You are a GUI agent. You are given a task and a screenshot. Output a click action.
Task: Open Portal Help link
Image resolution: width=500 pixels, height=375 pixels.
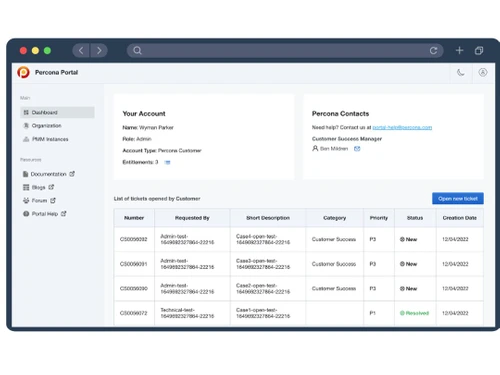point(45,214)
